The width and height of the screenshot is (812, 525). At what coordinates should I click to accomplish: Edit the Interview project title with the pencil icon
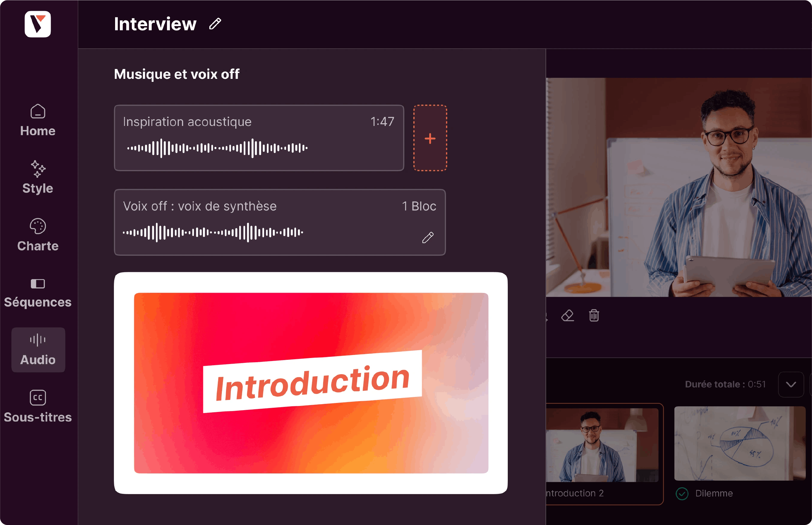(x=215, y=24)
